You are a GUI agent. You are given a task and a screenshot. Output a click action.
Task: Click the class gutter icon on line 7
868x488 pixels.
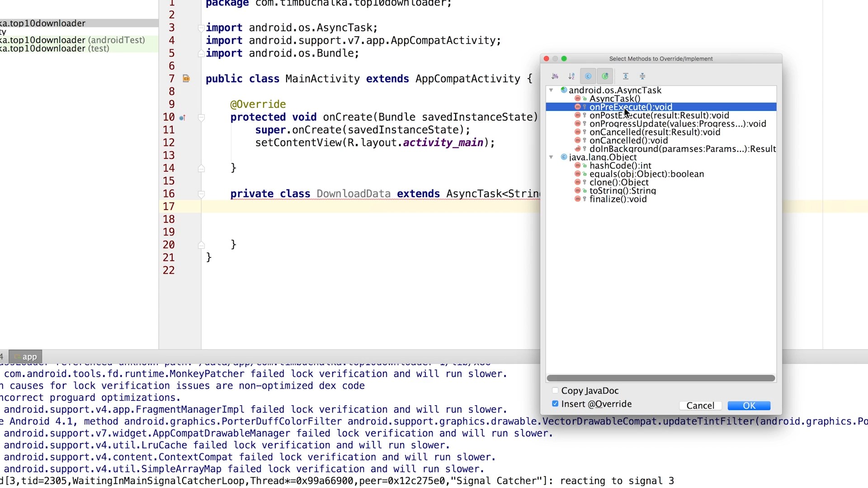click(x=186, y=79)
